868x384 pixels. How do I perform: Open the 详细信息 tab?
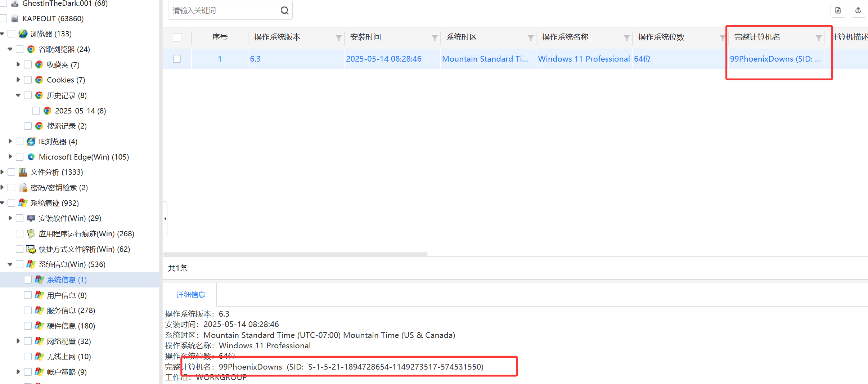click(x=190, y=295)
